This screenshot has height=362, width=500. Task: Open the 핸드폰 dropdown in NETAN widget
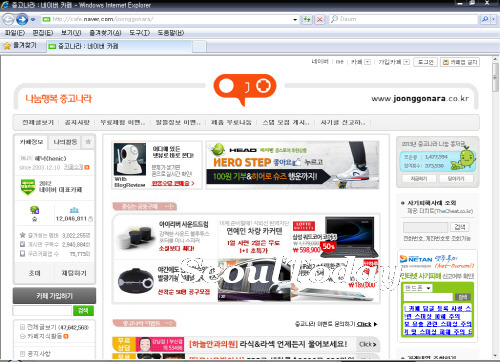[418, 288]
